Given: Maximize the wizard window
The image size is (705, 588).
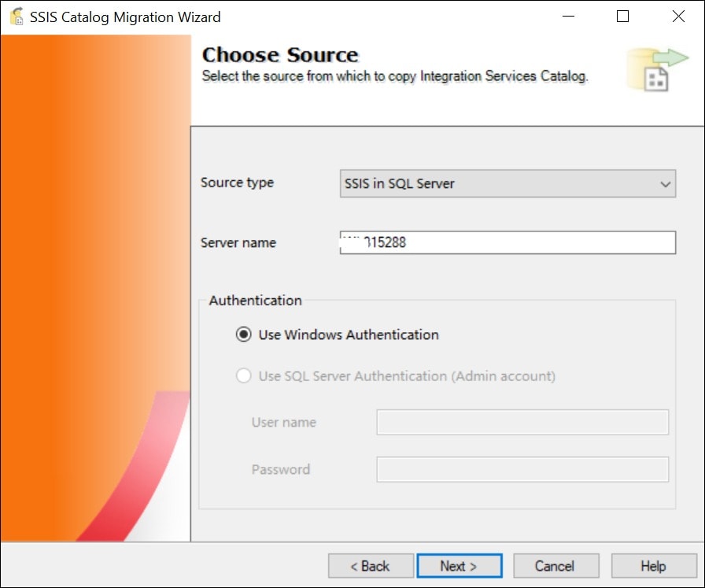Looking at the screenshot, I should pos(622,17).
